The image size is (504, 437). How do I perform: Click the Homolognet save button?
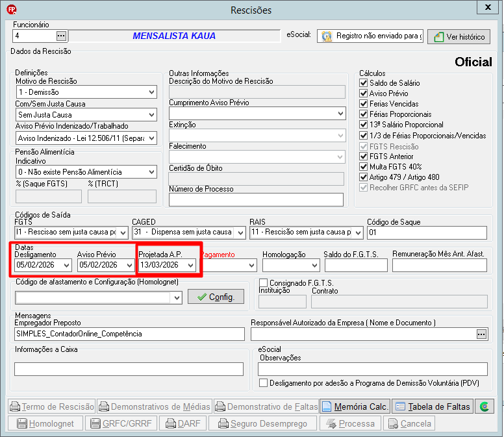[x=45, y=423]
